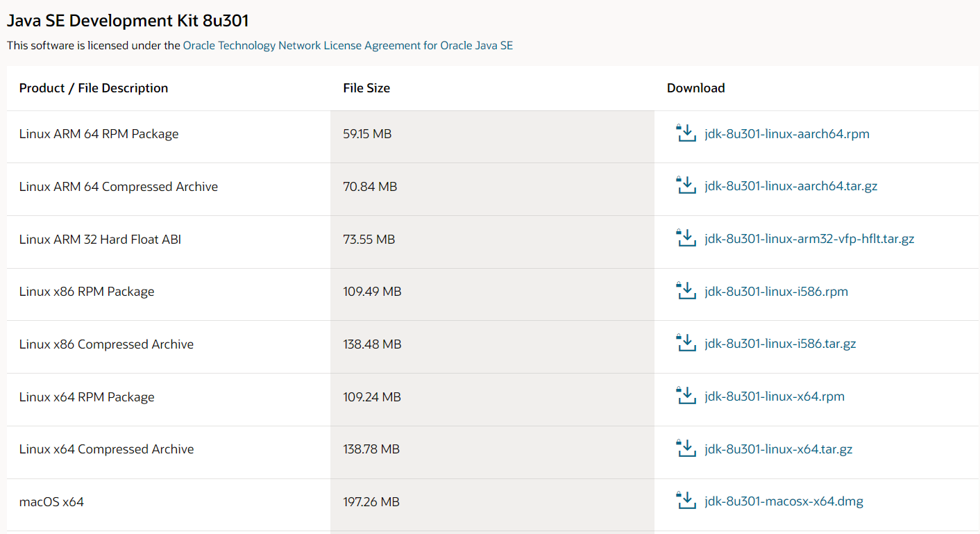Click download icon for Linux ARM 64 Compressed Archive
This screenshot has height=534, width=980.
(686, 186)
